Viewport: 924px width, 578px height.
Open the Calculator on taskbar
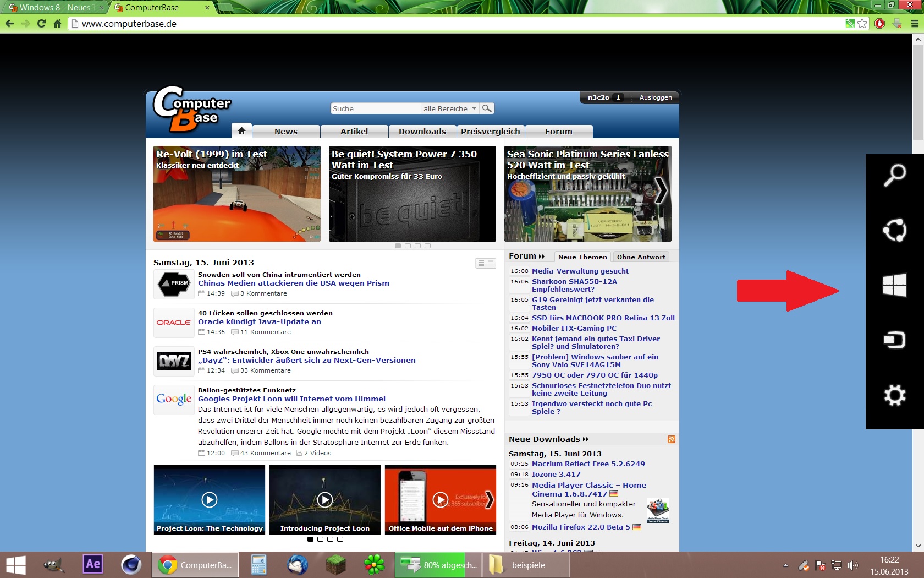click(258, 565)
